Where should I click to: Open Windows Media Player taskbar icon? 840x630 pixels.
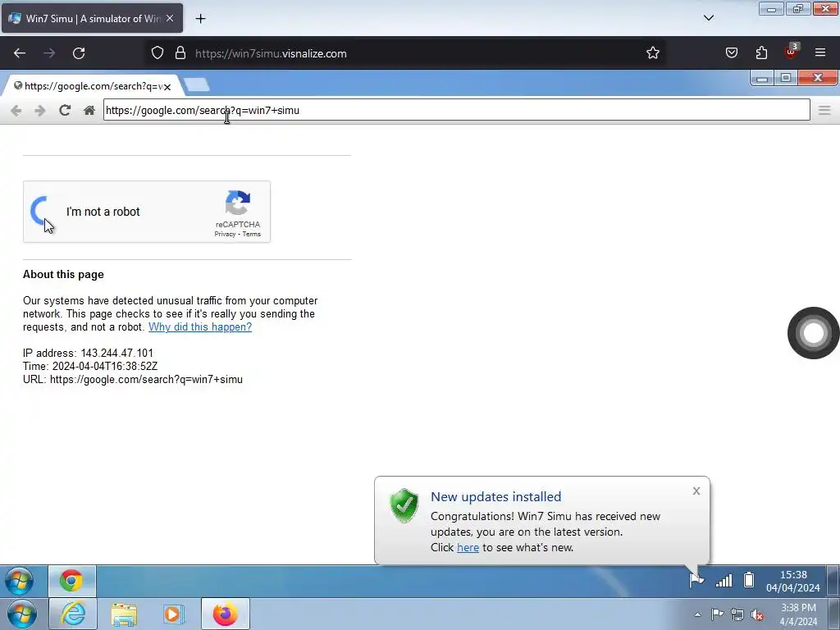(174, 614)
